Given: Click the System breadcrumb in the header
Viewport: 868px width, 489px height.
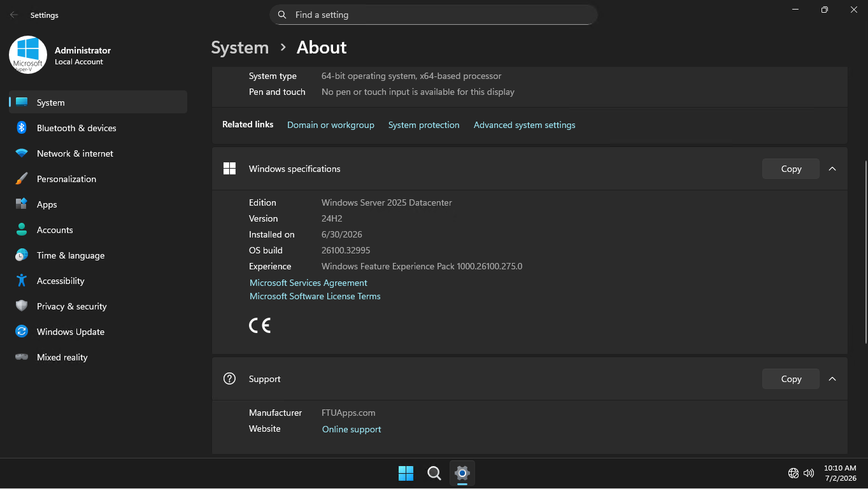Looking at the screenshot, I should tap(239, 48).
